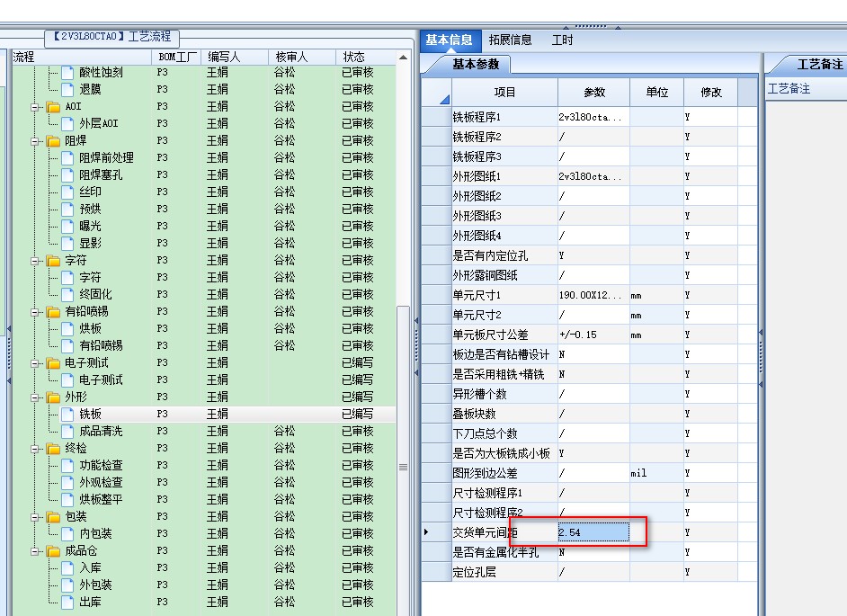The width and height of the screenshot is (847, 616).
Task: Click the 编写人 column header
Action: click(x=234, y=57)
